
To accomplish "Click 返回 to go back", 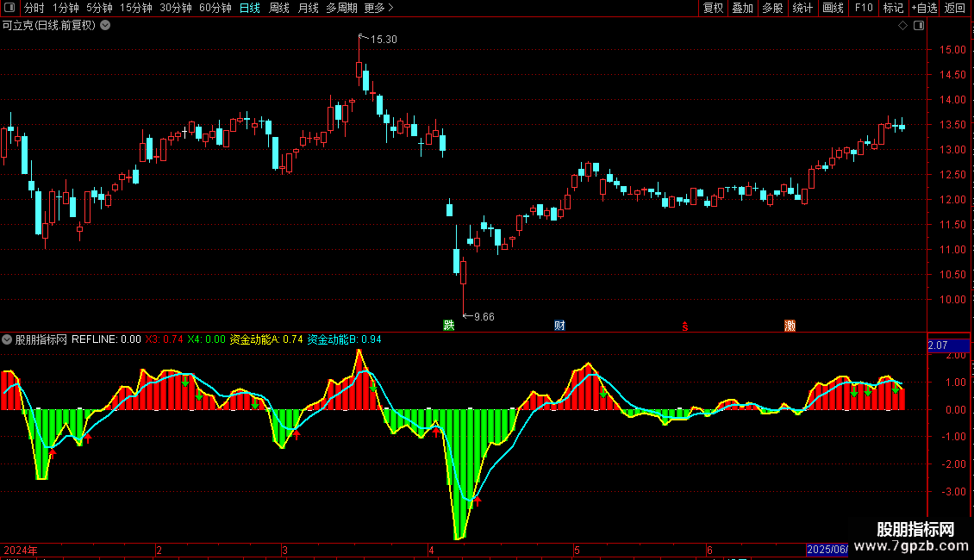I will tap(955, 8).
